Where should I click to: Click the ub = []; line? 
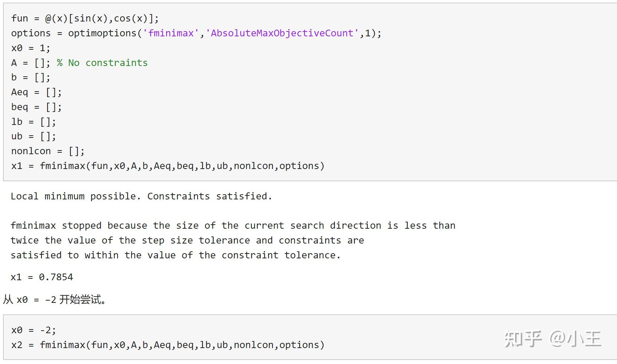(x=33, y=136)
